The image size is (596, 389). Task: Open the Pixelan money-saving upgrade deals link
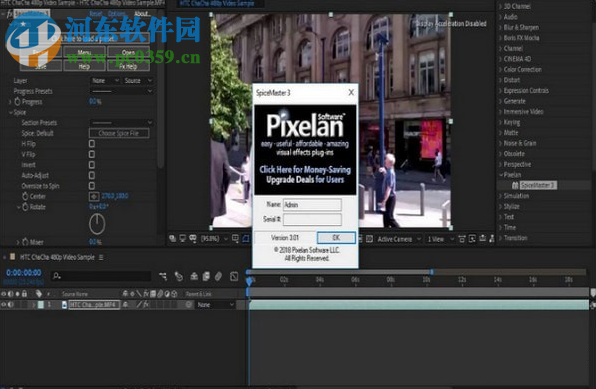coord(305,175)
